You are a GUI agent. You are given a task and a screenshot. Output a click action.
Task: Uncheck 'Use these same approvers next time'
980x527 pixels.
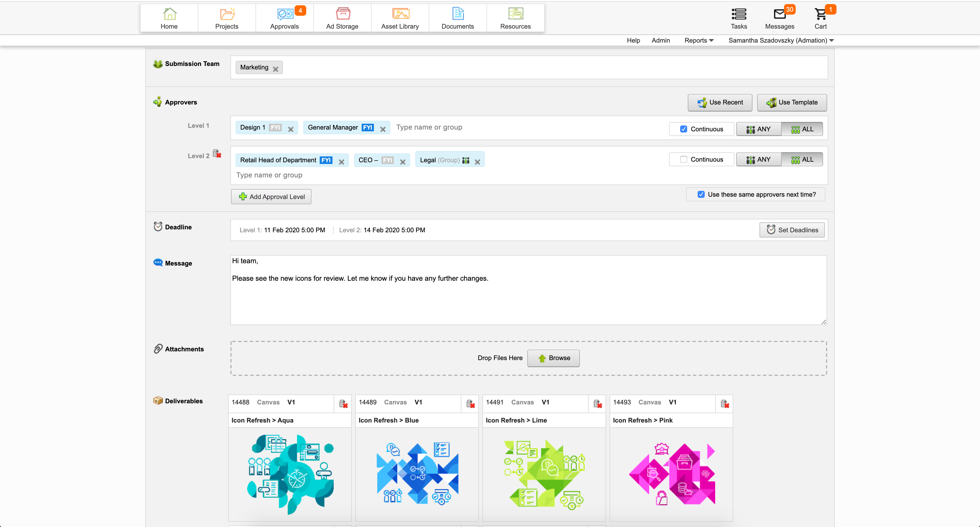[x=701, y=194]
